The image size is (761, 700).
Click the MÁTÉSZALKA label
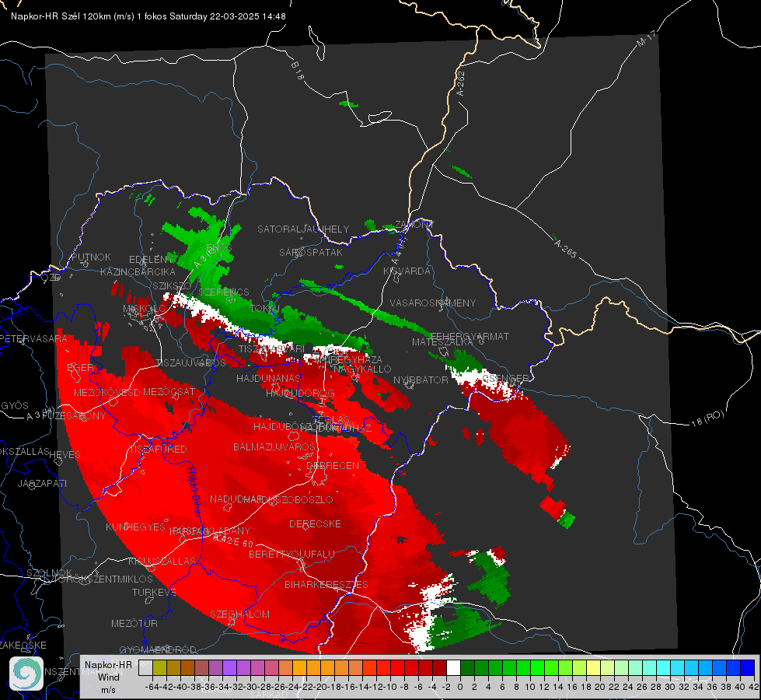pyautogui.click(x=442, y=342)
